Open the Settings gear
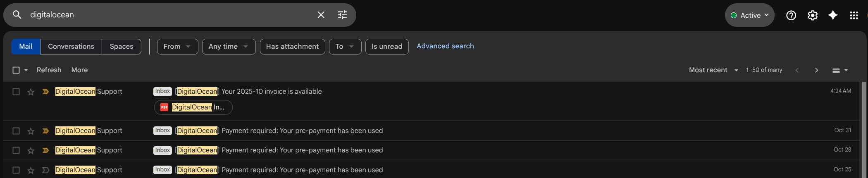This screenshot has width=868, height=178. (812, 15)
